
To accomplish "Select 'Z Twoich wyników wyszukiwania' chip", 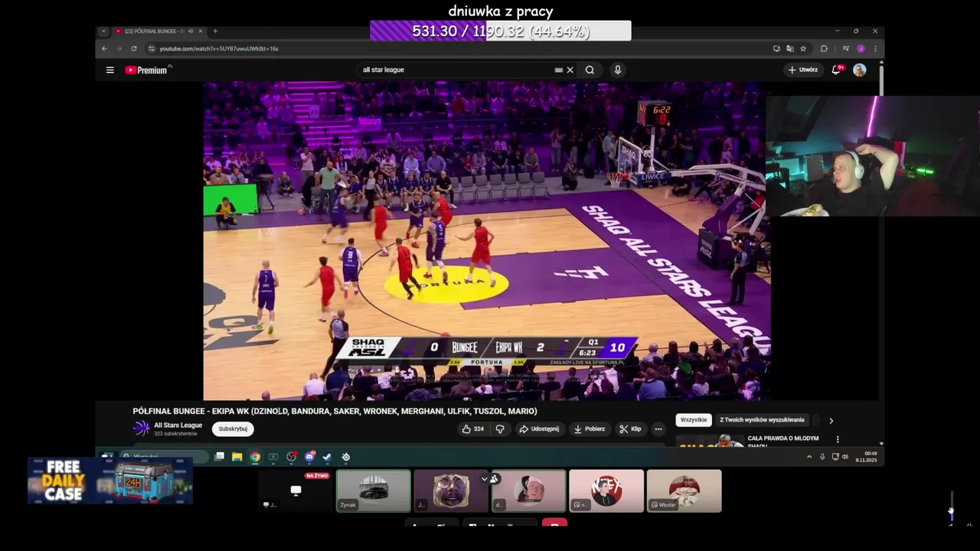I will (761, 419).
